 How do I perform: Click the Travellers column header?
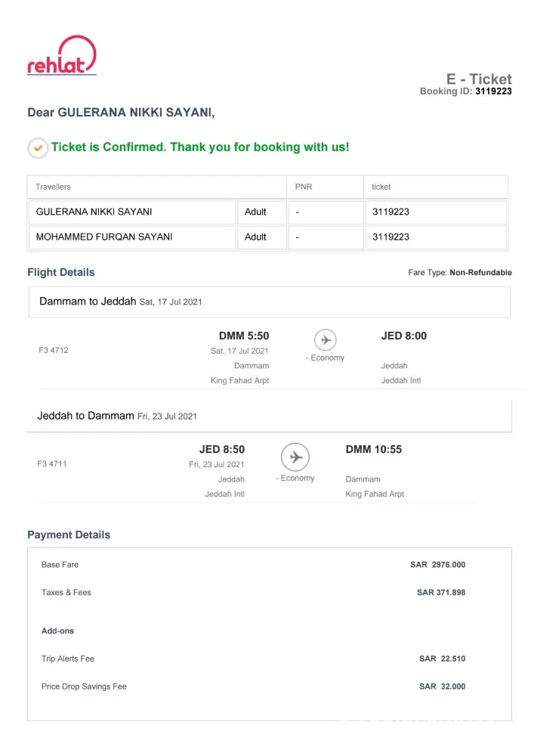point(53,187)
